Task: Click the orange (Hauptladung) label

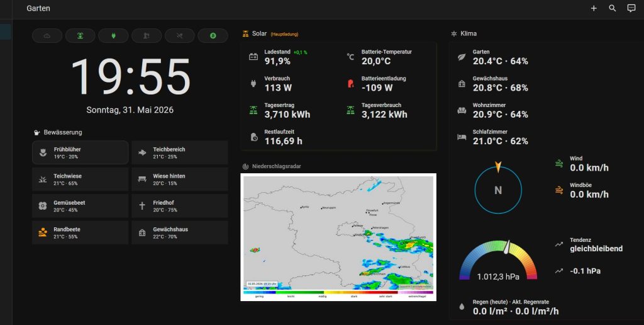Action: pos(284,34)
